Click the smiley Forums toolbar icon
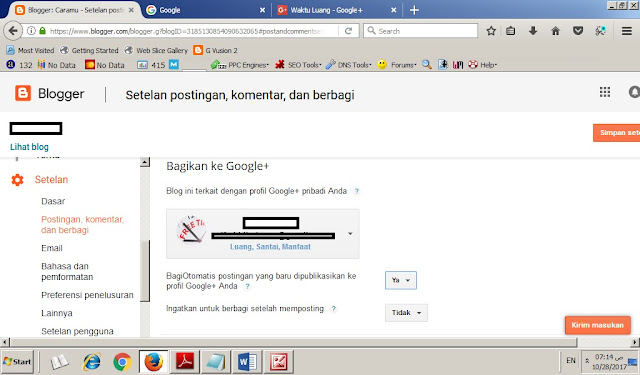Image resolution: width=640 pixels, height=375 pixels. (x=382, y=64)
